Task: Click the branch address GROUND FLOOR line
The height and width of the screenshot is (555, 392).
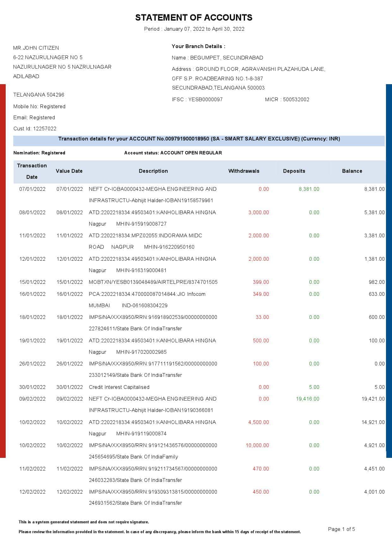Action: click(248, 69)
